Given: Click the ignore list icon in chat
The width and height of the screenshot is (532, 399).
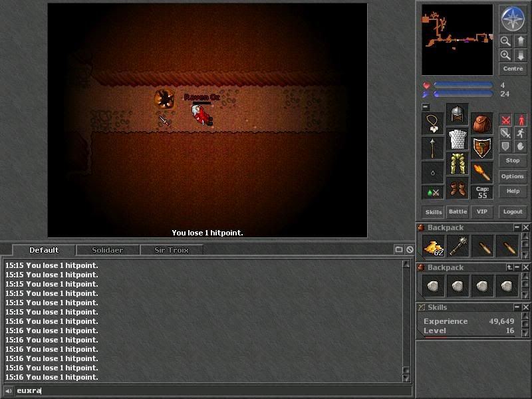Looking at the screenshot, I should pos(410,250).
